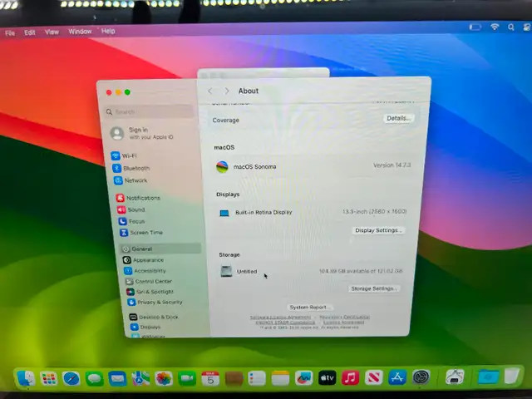
Task: Click the display size value 13.3-inch
Action: click(x=375, y=211)
